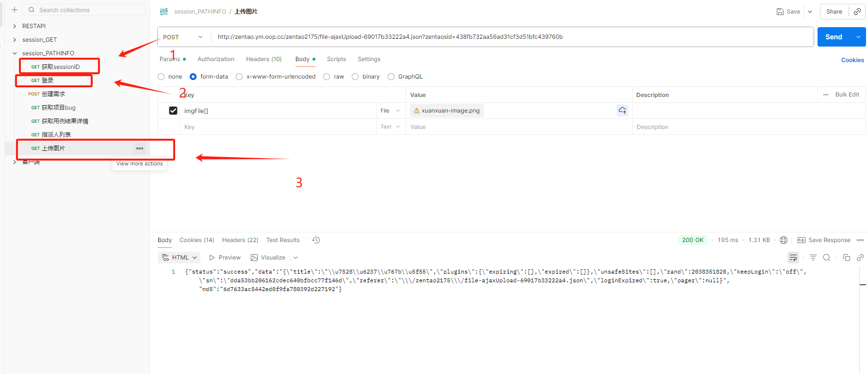Open the Save options dropdown arrow

(x=810, y=12)
